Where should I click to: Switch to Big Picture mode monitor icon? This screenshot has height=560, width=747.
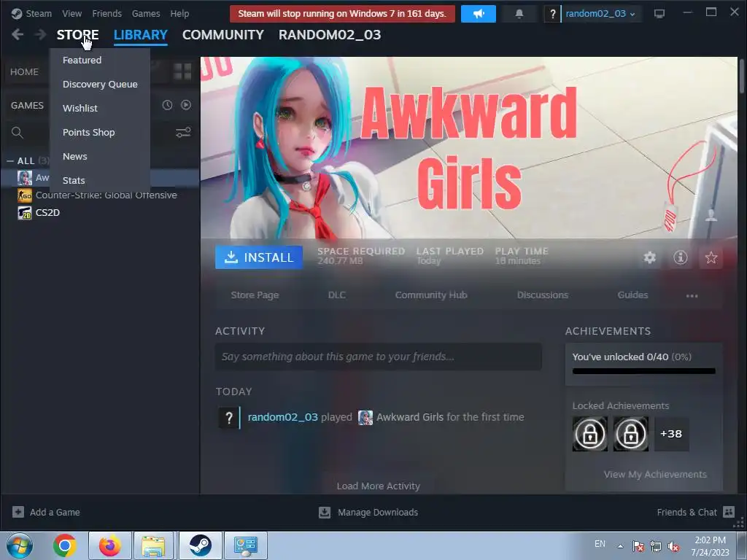click(x=659, y=14)
